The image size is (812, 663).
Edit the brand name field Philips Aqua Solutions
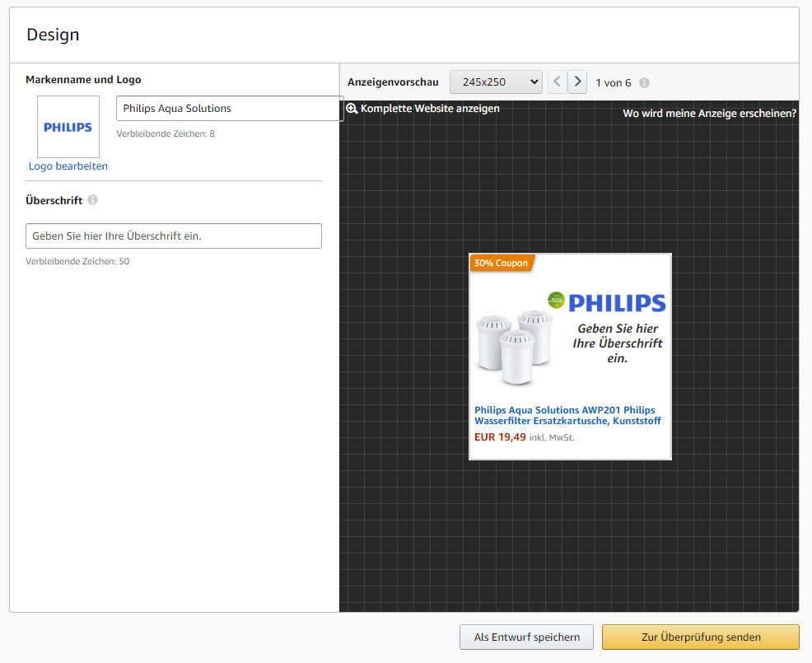click(x=230, y=108)
